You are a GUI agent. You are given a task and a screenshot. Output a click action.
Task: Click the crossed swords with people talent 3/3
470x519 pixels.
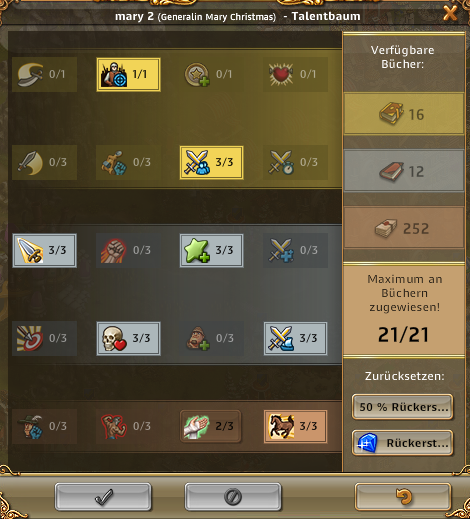click(x=211, y=162)
